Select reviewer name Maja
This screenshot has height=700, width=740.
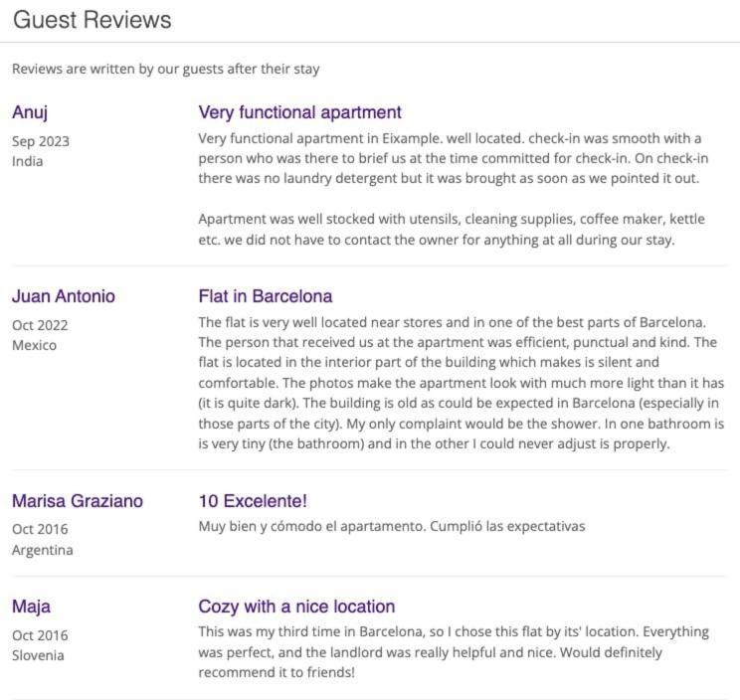click(x=31, y=607)
